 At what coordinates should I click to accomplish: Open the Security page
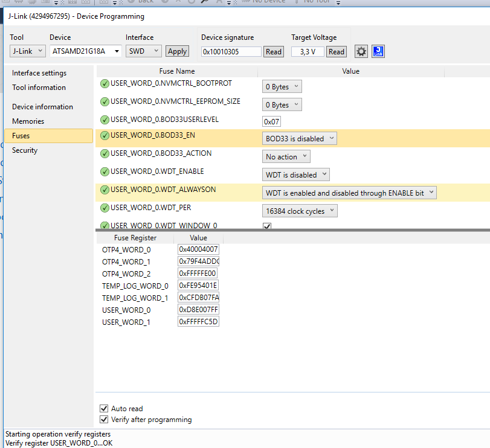coord(25,150)
